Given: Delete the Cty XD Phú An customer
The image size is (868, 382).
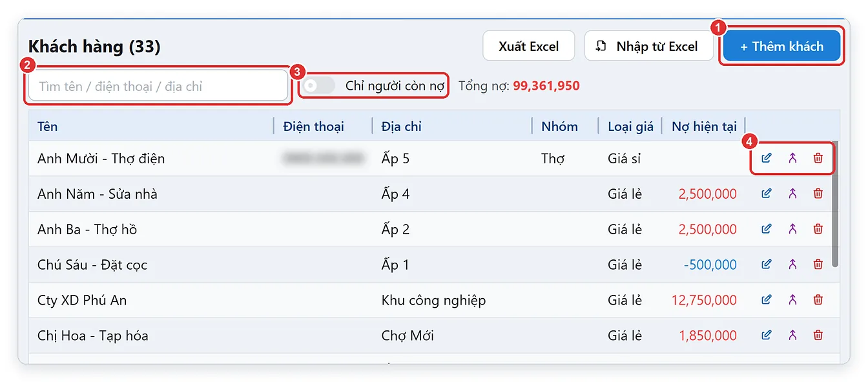Looking at the screenshot, I should 818,300.
